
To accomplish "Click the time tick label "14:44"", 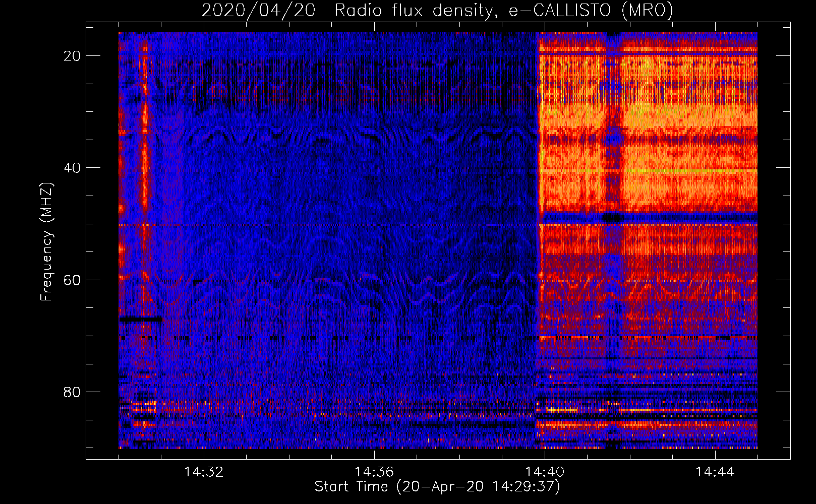I will 715,472.
